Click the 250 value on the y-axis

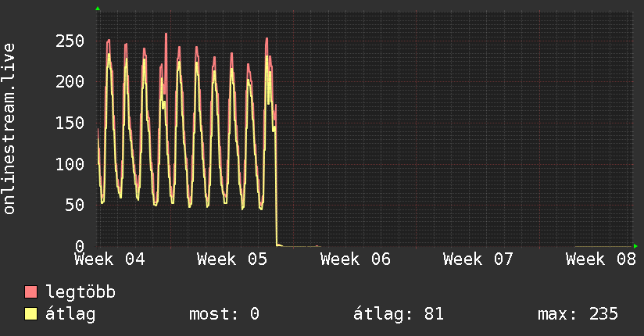click(x=70, y=41)
